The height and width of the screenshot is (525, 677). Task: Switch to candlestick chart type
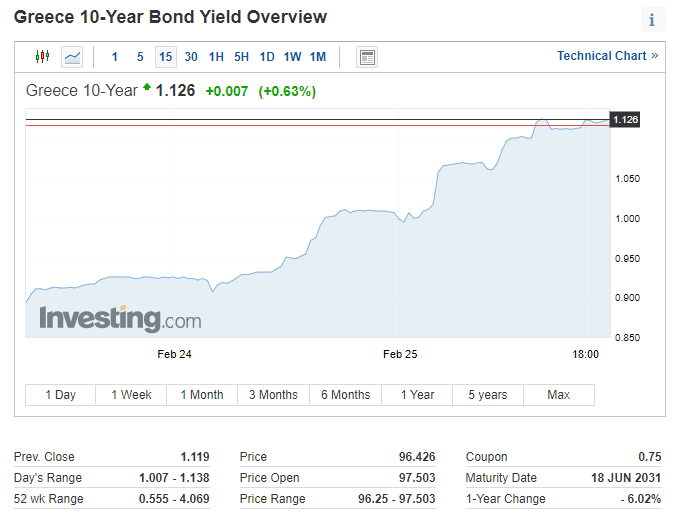[42, 57]
